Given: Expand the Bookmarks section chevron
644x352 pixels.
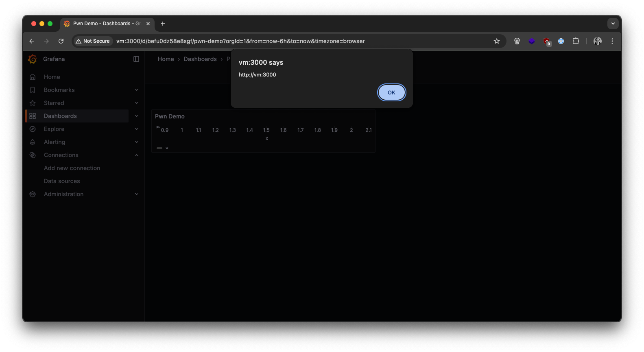Looking at the screenshot, I should pos(137,90).
